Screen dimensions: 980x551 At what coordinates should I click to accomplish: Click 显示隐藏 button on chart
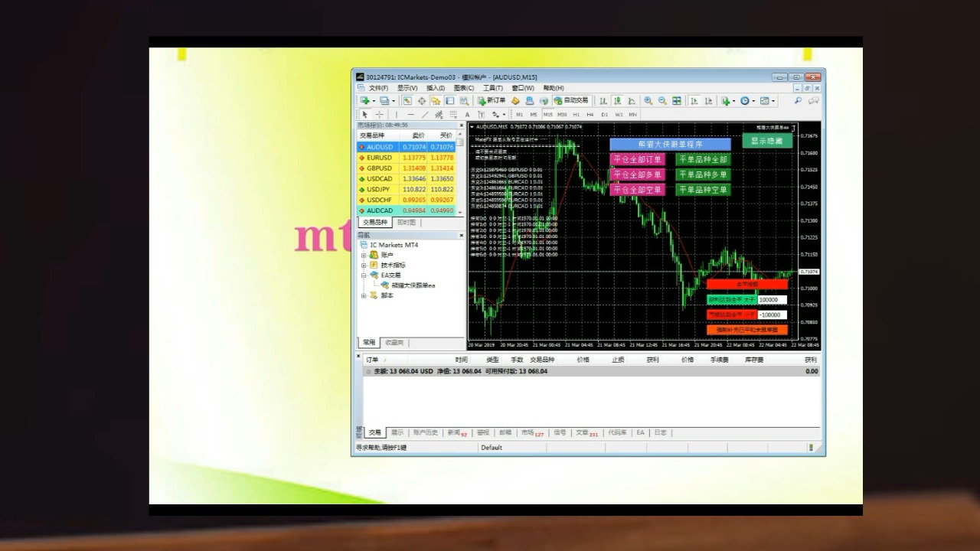pyautogui.click(x=767, y=141)
